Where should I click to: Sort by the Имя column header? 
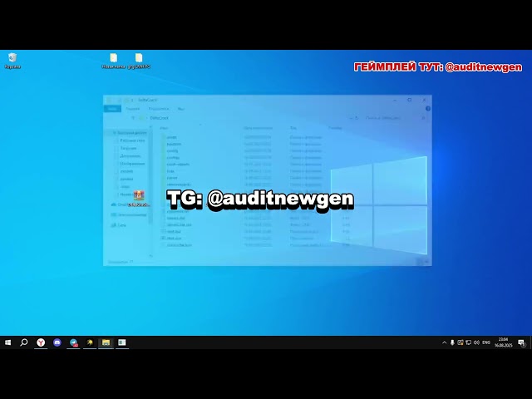point(164,128)
